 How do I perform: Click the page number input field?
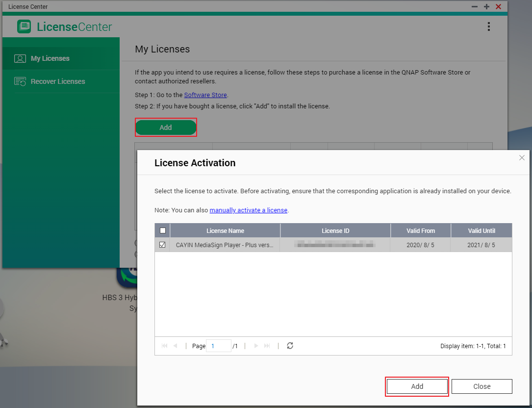point(219,346)
